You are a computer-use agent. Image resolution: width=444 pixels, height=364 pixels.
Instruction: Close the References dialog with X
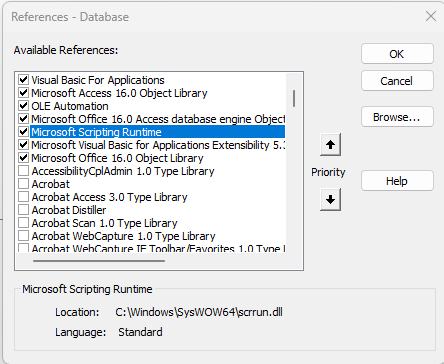[431, 16]
